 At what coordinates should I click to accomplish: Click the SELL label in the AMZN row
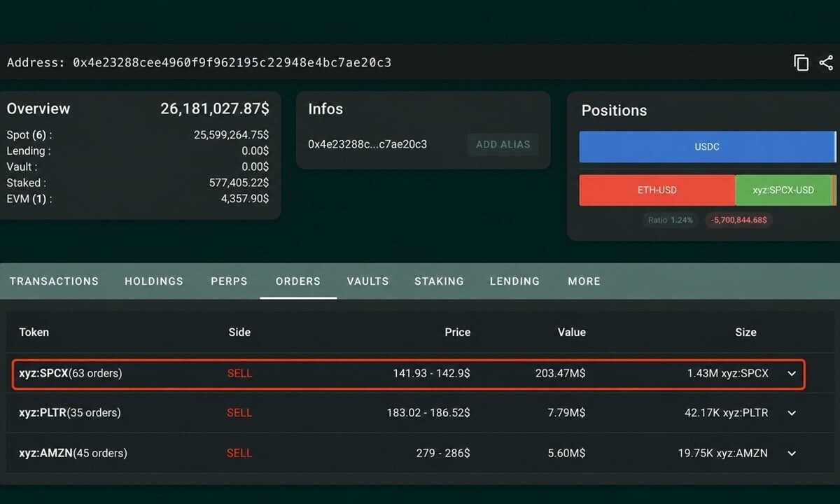[x=239, y=454]
